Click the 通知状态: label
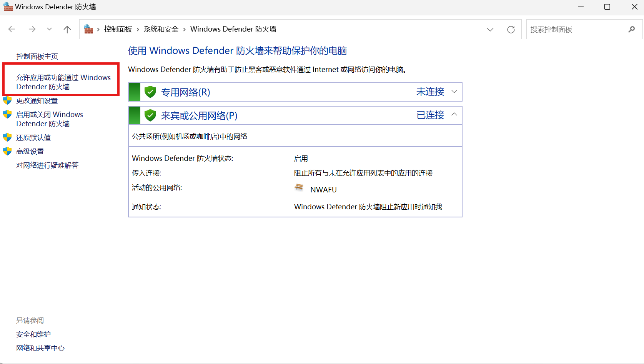The height and width of the screenshot is (364, 644). [146, 207]
